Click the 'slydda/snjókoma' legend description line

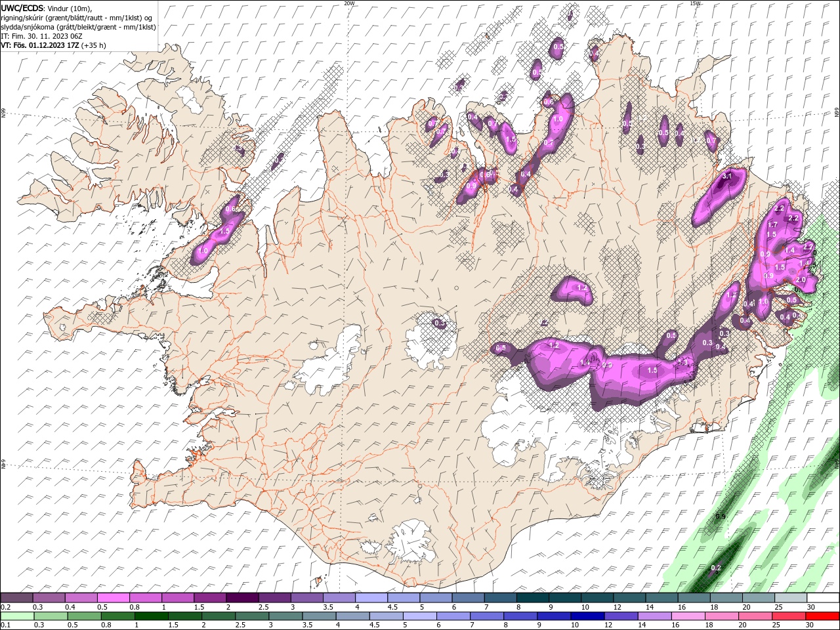(79, 27)
